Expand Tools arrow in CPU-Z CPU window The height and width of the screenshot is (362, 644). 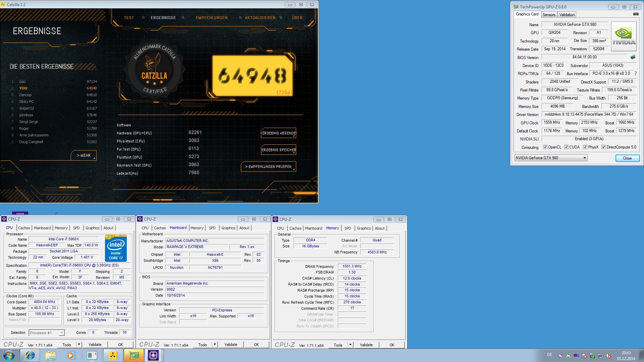pos(79,345)
